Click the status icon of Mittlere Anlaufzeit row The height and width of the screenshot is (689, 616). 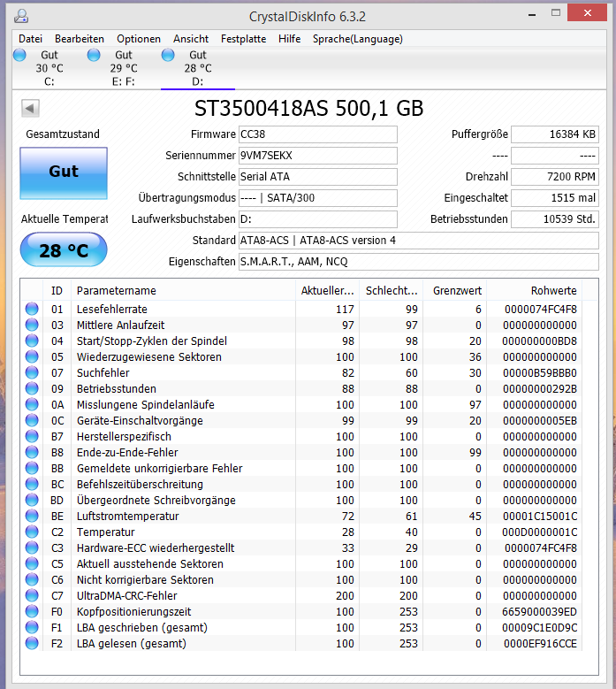pyautogui.click(x=32, y=325)
